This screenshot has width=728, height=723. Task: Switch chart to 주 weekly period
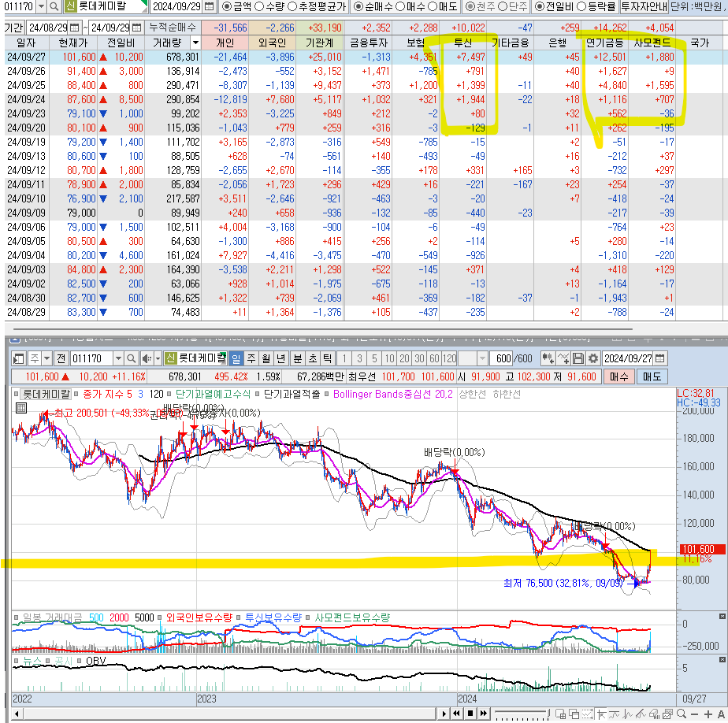tap(251, 358)
